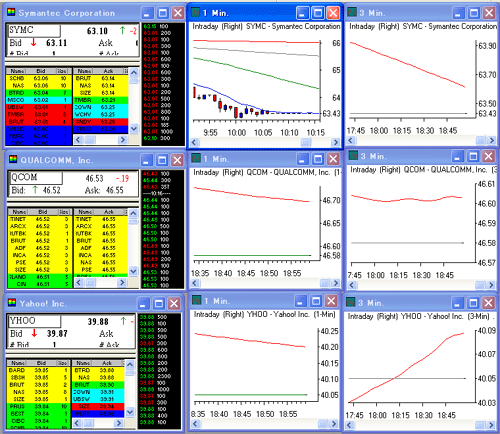The image size is (500, 434).
Task: Select the TMBR 63.21 ask row
Action: pos(100,100)
